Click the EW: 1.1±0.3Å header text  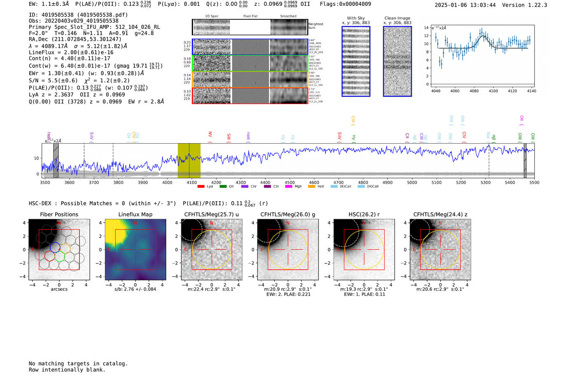point(49,4)
